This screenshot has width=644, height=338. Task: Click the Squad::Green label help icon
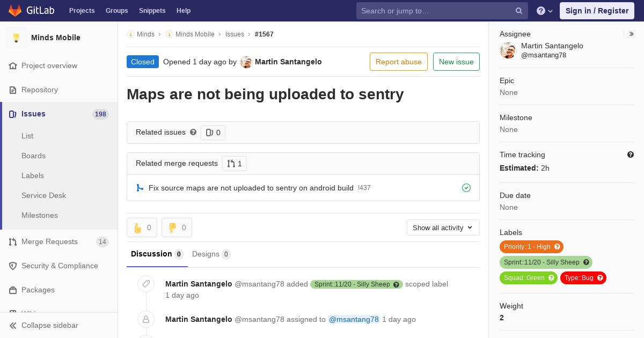coord(551,278)
